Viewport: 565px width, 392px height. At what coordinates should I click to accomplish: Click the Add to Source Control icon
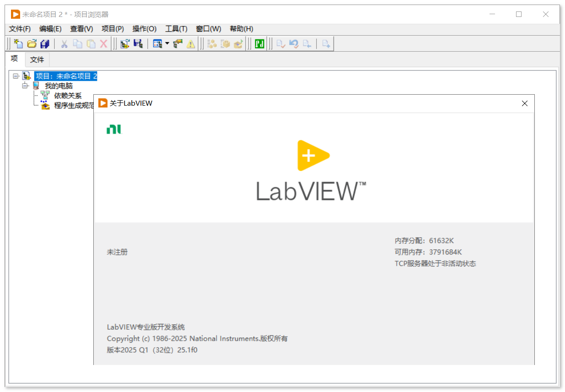[x=326, y=44]
